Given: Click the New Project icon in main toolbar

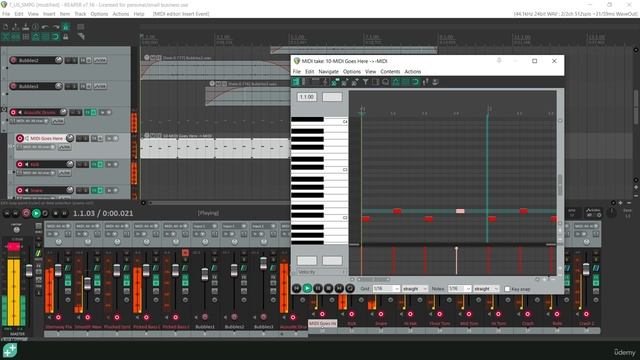Looking at the screenshot, I should click(6, 27).
